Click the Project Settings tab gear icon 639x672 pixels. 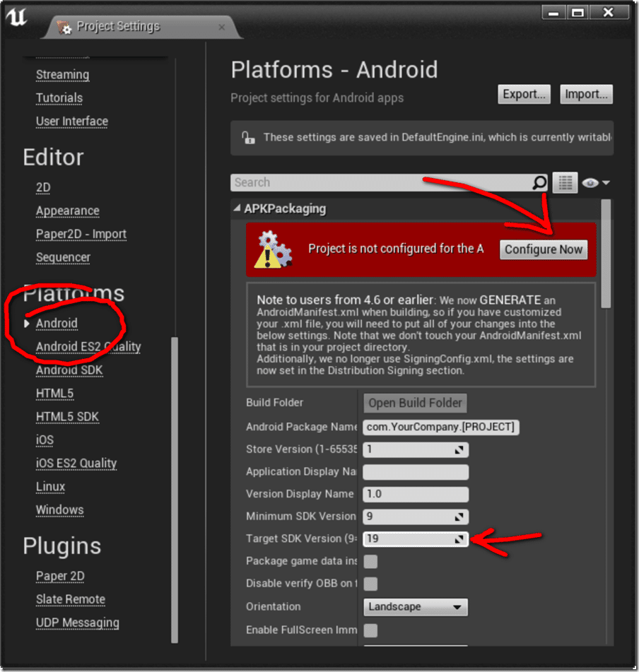pyautogui.click(x=64, y=27)
